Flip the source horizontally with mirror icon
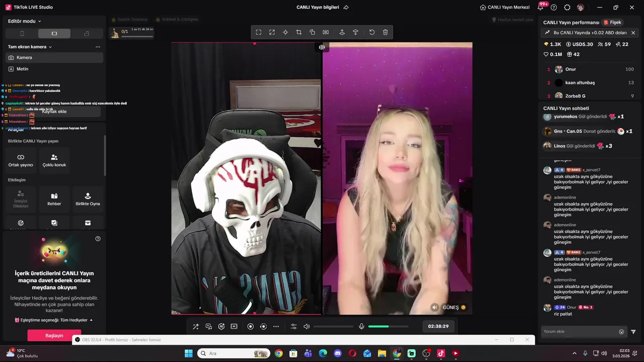Screen dimensions: 644x362 point(326,32)
